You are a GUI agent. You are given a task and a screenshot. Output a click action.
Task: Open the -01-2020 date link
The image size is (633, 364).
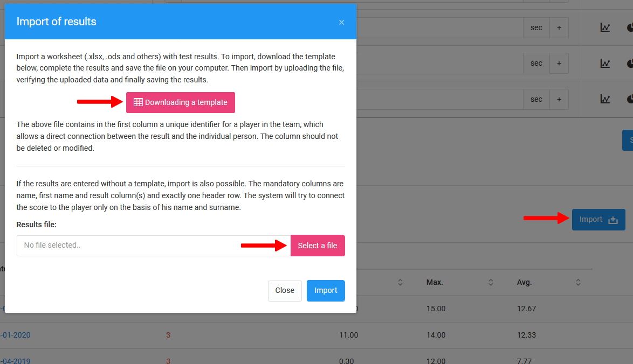point(15,335)
